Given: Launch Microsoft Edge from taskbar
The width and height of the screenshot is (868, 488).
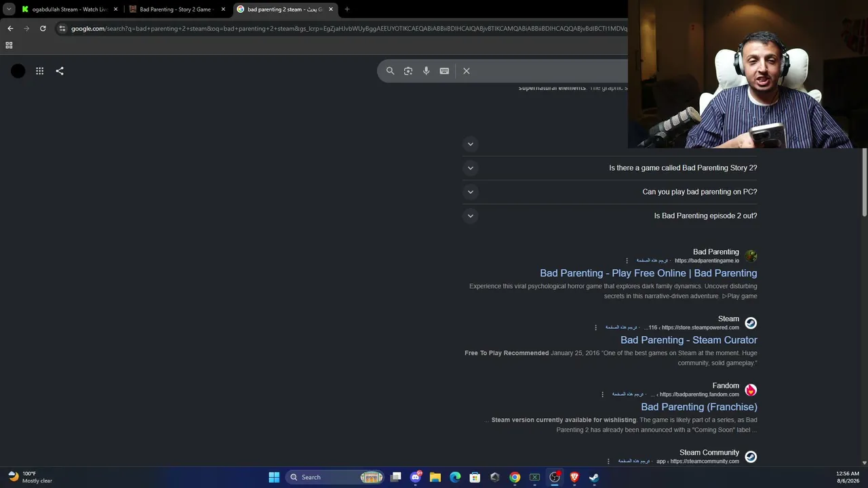Looking at the screenshot, I should click(455, 477).
